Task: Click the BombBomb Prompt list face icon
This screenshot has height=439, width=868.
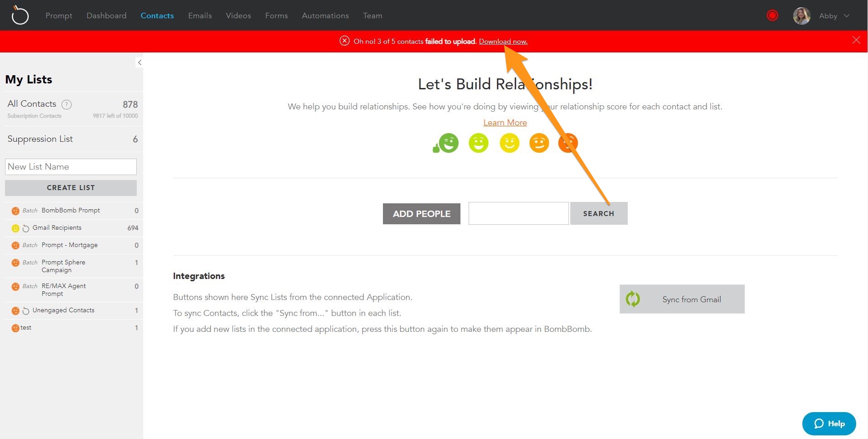Action: tap(15, 211)
